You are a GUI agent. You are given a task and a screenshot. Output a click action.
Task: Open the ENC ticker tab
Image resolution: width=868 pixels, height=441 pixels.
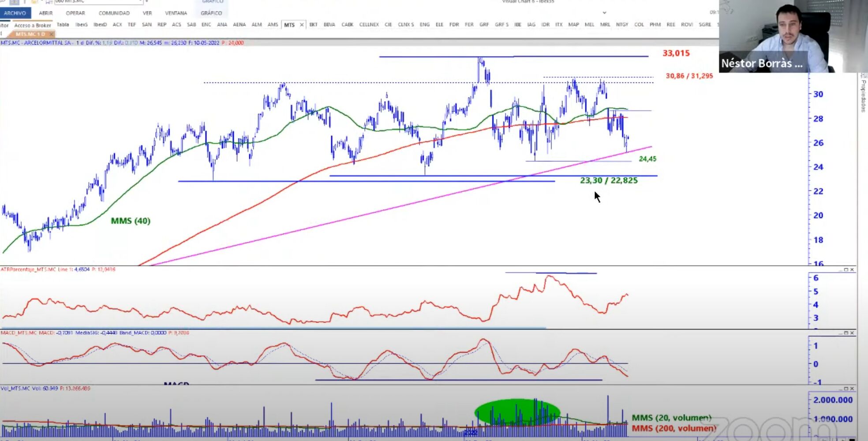point(206,25)
